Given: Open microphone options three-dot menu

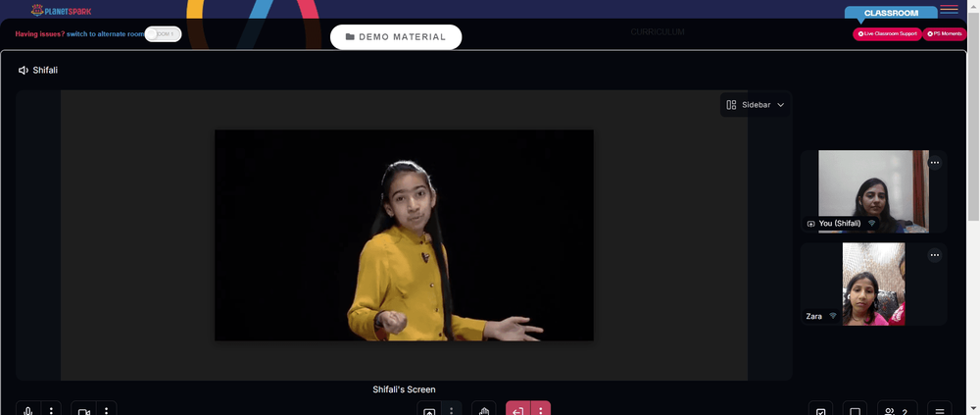Looking at the screenshot, I should pyautogui.click(x=51, y=409).
